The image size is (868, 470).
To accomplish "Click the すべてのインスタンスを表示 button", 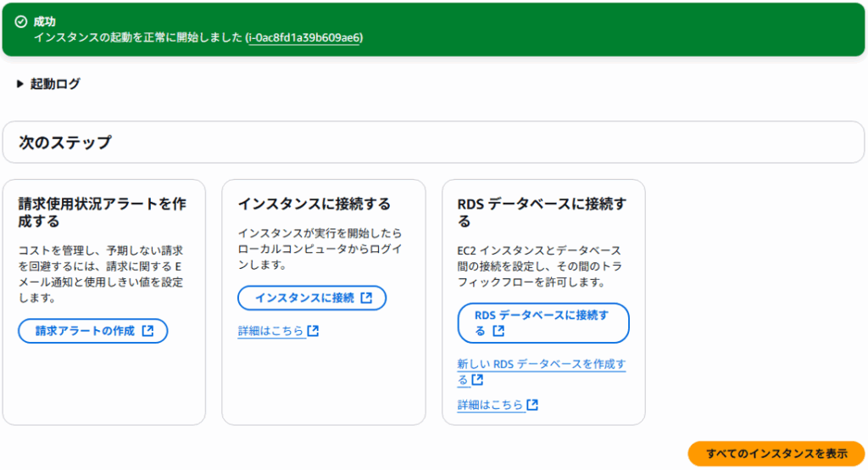I will (776, 454).
